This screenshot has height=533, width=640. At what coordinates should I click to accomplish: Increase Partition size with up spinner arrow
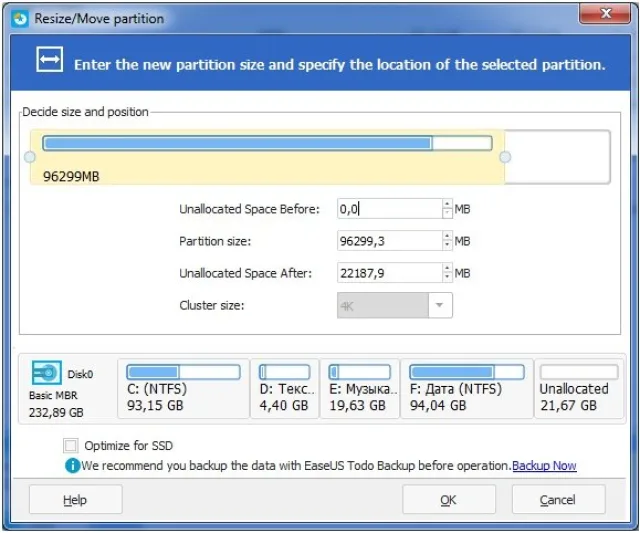coord(447,236)
